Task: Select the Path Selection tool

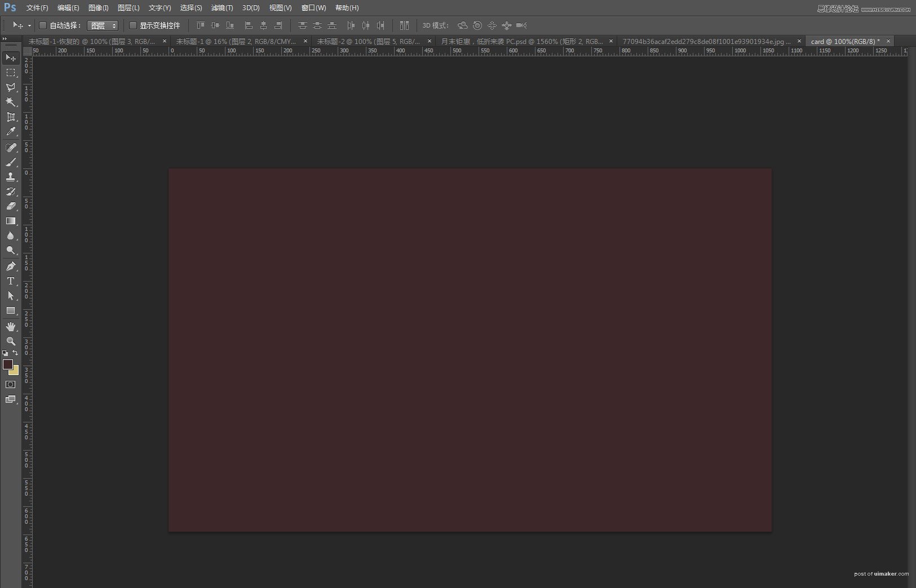Action: click(x=11, y=296)
